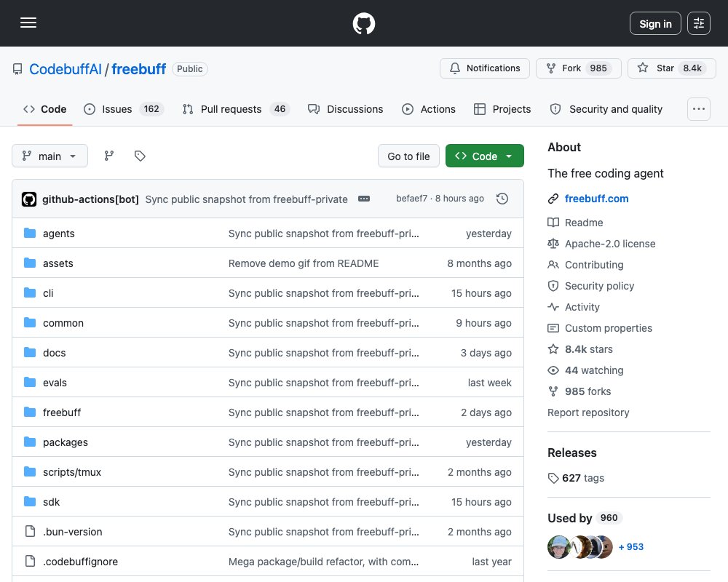Screen dimensions: 728x582
Task: Open the Used by 960 heading
Action: pos(585,518)
